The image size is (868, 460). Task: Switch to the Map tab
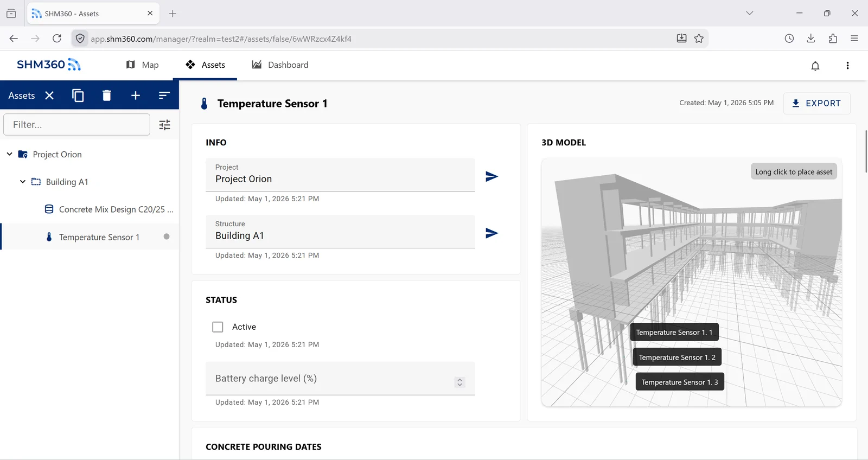[x=142, y=65]
